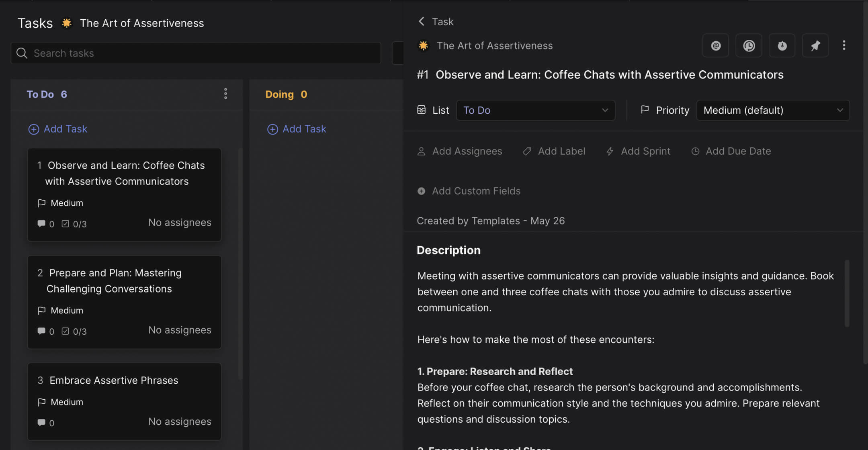This screenshot has height=450, width=868.
Task: Open the Medium priority dropdown
Action: (x=773, y=110)
